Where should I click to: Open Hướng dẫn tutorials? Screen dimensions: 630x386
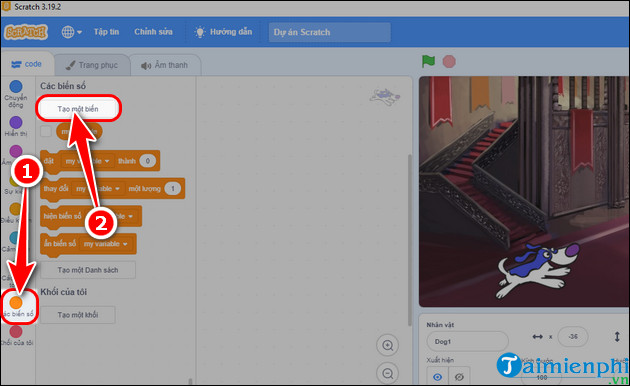click(x=223, y=32)
